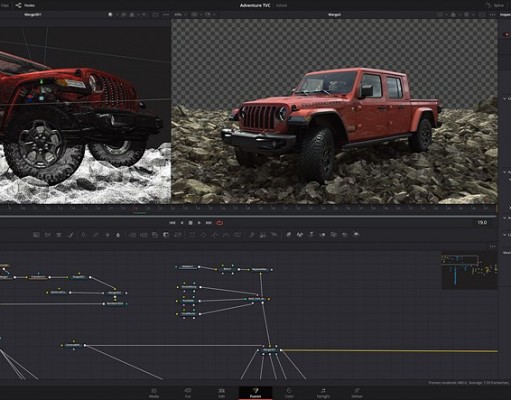Switch to the Fairlight page
The height and width of the screenshot is (400, 511).
click(x=323, y=393)
